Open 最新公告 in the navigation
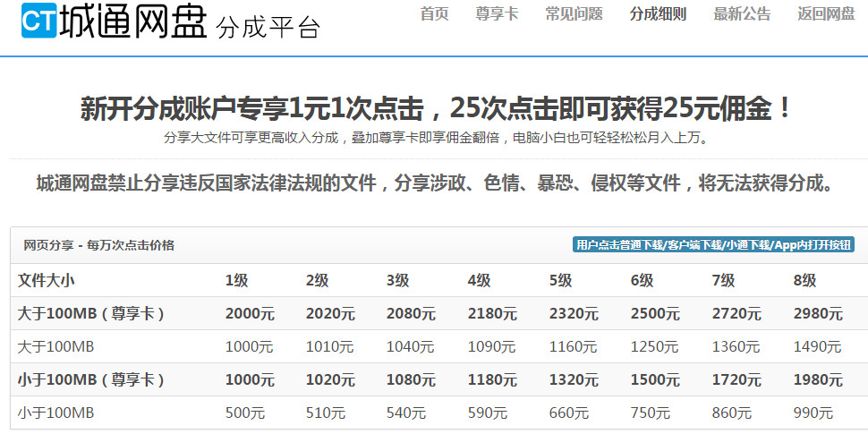868x434 pixels. pos(743,13)
